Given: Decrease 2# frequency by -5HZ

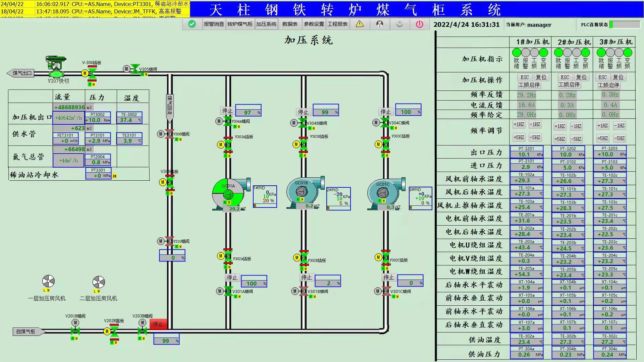Looking at the screenshot, I should 576,139.
